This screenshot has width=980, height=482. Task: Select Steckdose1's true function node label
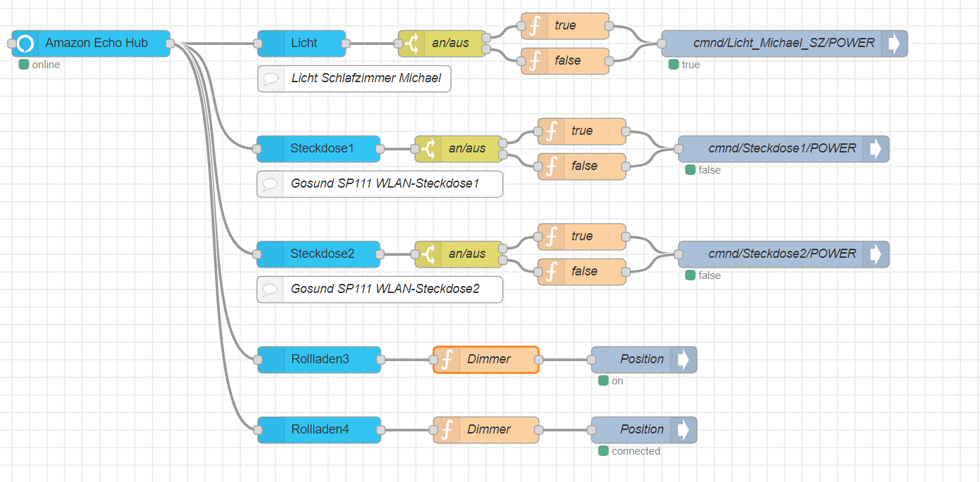click(x=582, y=131)
